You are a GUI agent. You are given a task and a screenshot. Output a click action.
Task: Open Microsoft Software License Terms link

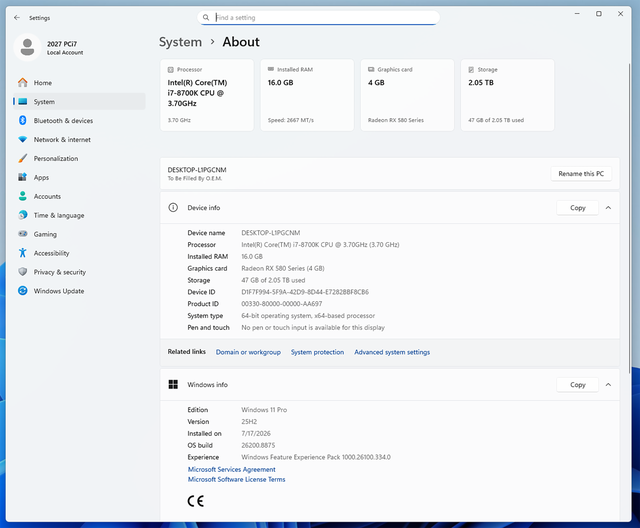236,479
